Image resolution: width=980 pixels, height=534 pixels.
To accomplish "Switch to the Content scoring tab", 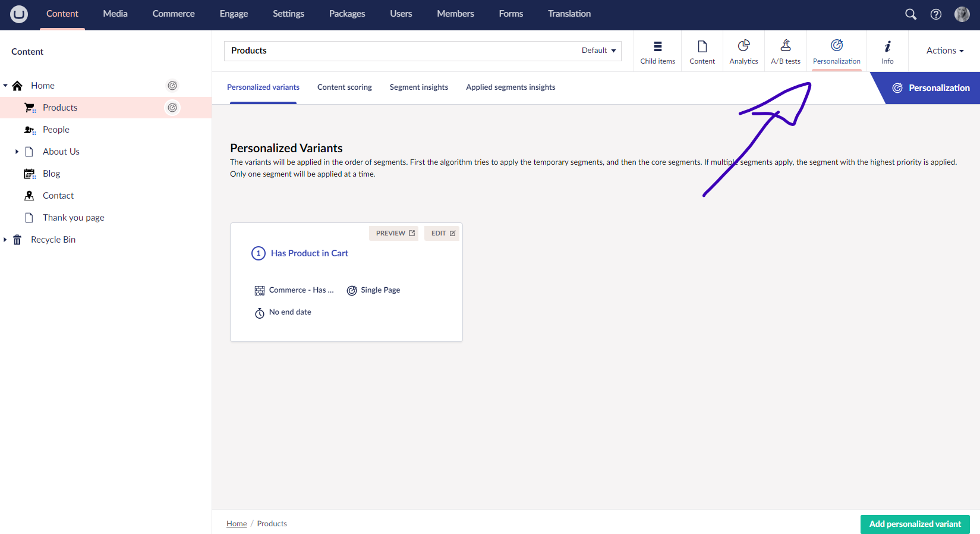I will [345, 87].
